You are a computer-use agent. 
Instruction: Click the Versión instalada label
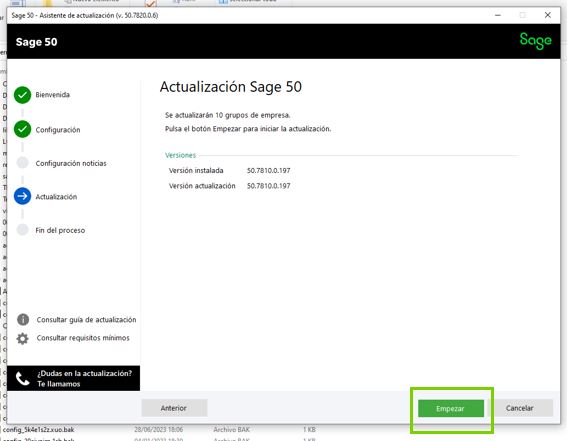(x=196, y=170)
